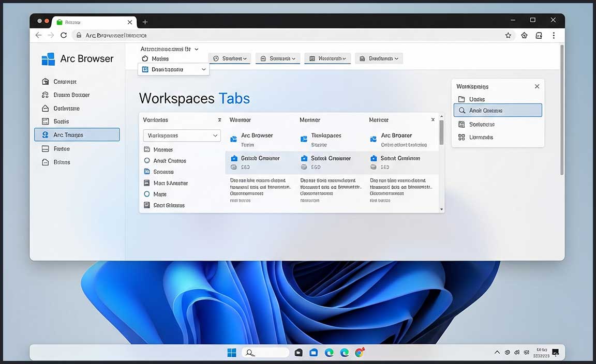Open the fourth toolbar dropdown button
The width and height of the screenshot is (596, 364).
(x=379, y=58)
